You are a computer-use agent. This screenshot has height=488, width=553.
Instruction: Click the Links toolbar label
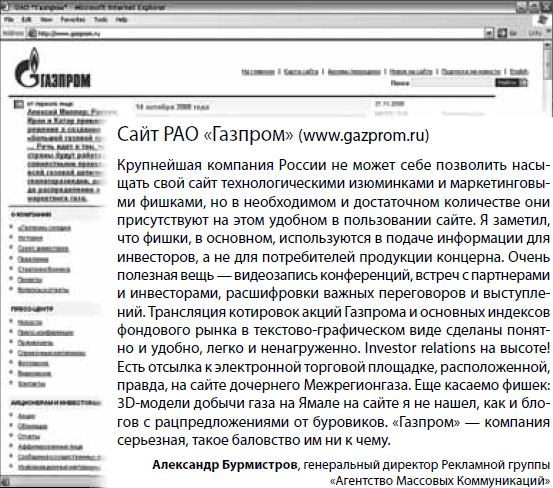click(x=535, y=33)
